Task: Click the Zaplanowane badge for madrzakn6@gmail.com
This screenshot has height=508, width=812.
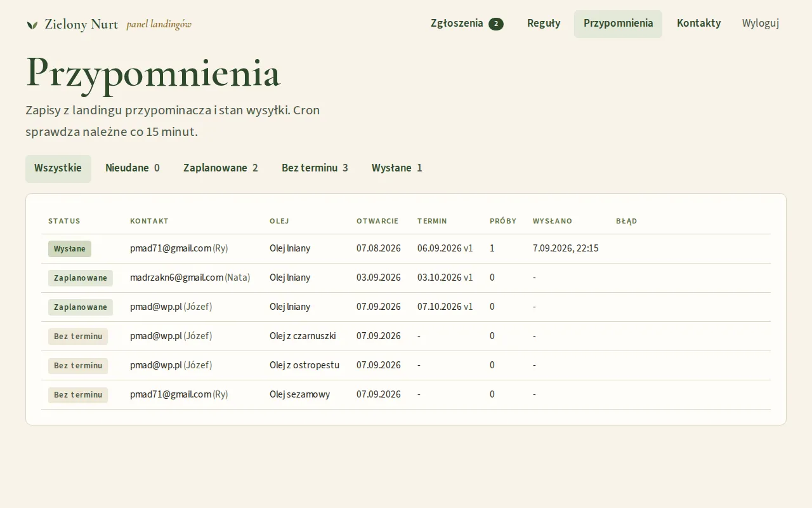Action: [81, 278]
